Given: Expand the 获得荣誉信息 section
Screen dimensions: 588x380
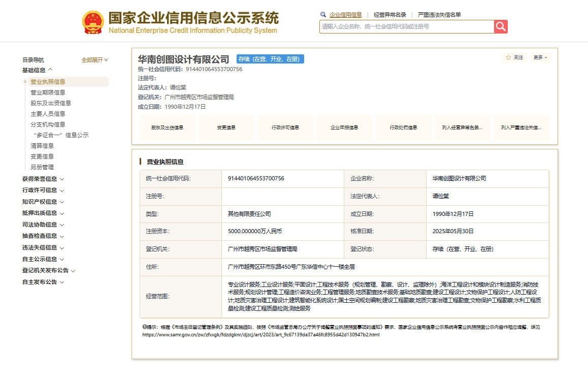Looking at the screenshot, I should 43,179.
